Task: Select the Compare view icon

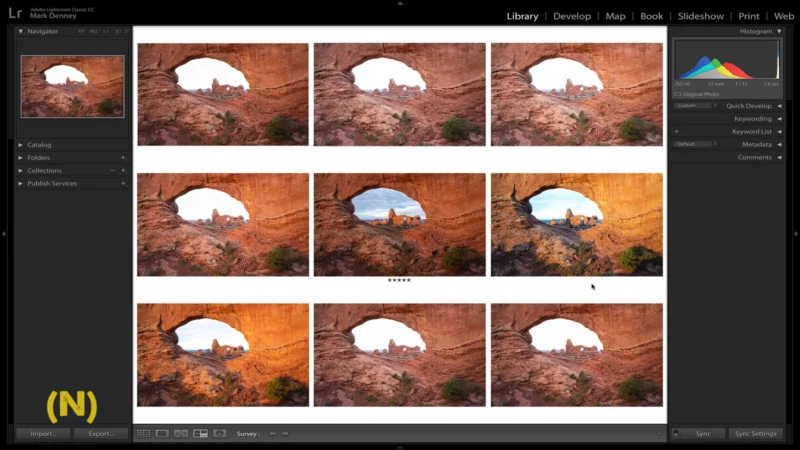Action: 181,433
